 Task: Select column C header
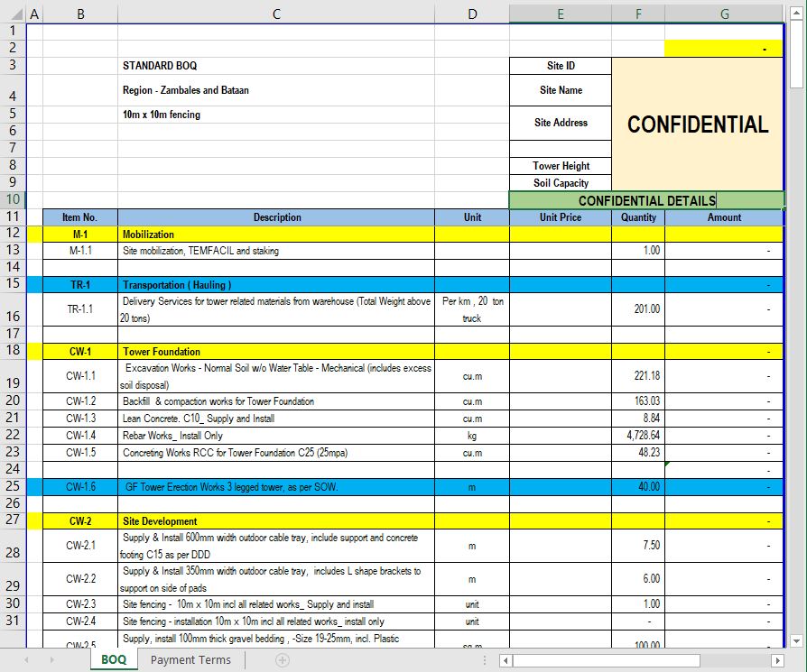[276, 14]
